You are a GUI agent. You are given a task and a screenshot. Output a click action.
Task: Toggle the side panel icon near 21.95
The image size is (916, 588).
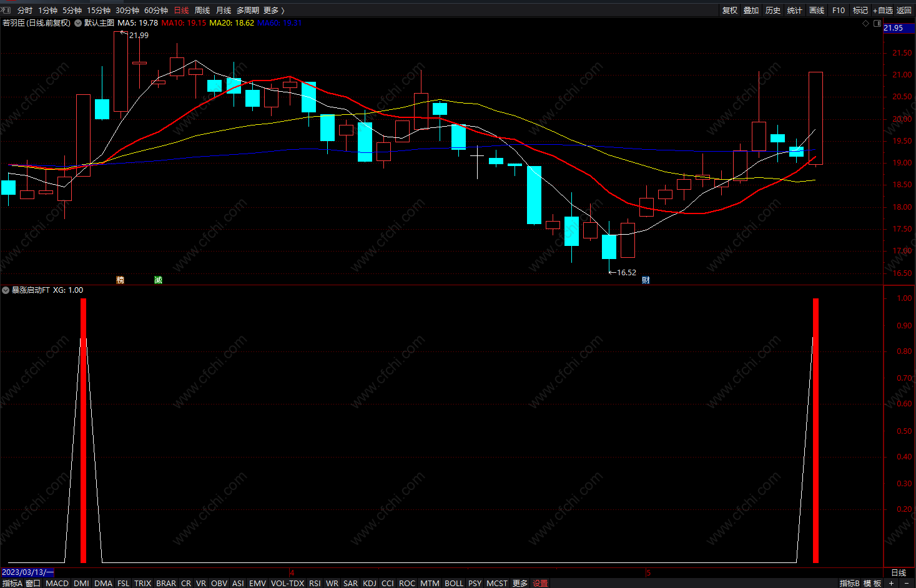[877, 24]
